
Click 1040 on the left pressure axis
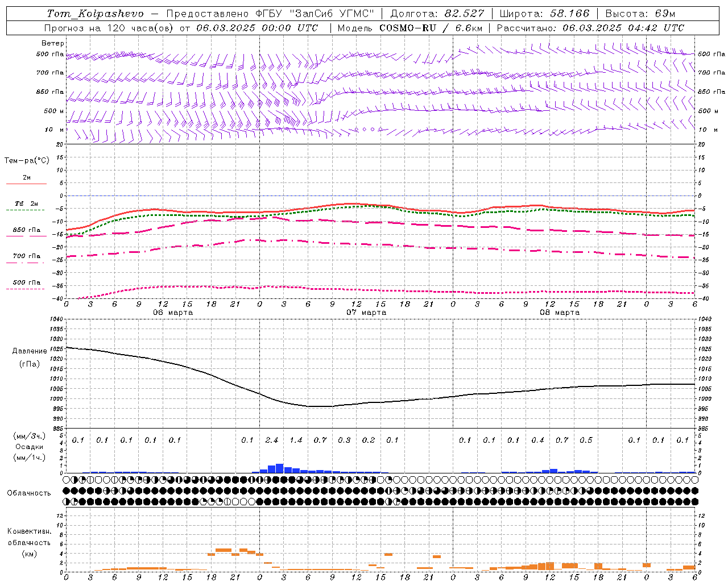coord(55,319)
